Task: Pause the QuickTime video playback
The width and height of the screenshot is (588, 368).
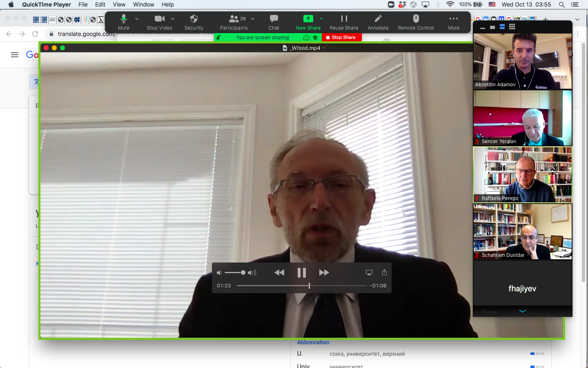Action: click(302, 273)
